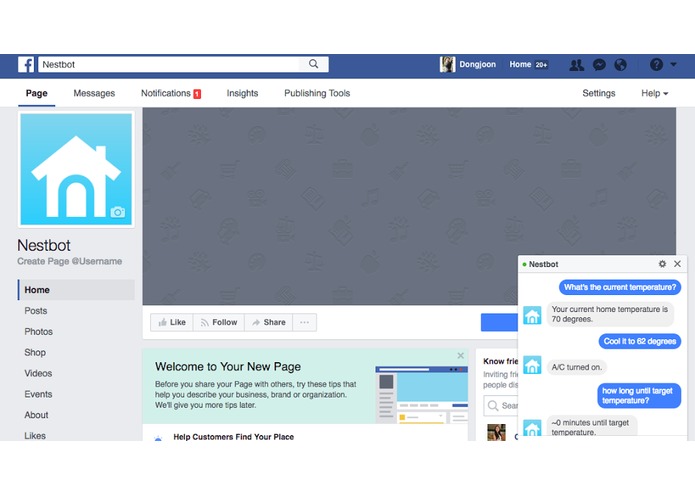Click the Share button

[268, 322]
